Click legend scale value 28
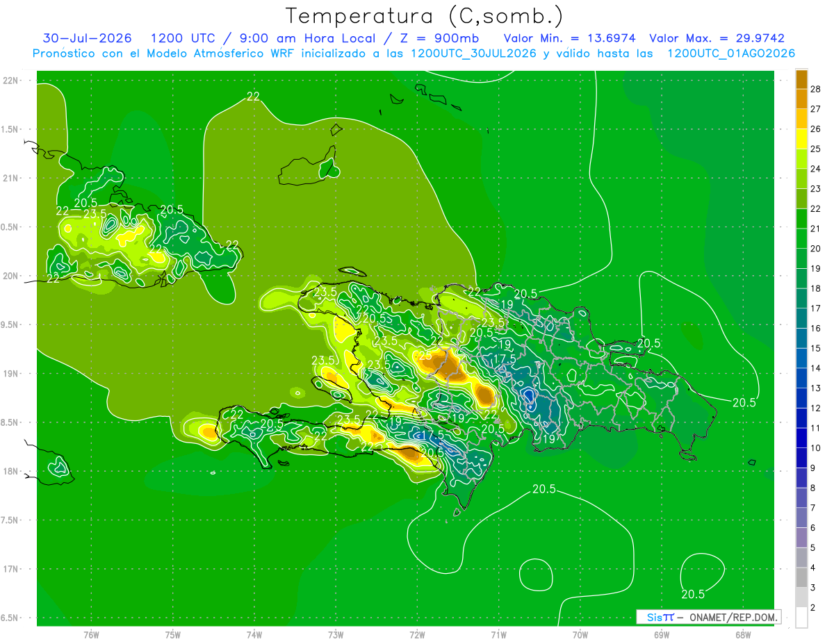The width and height of the screenshot is (834, 644). 815,89
